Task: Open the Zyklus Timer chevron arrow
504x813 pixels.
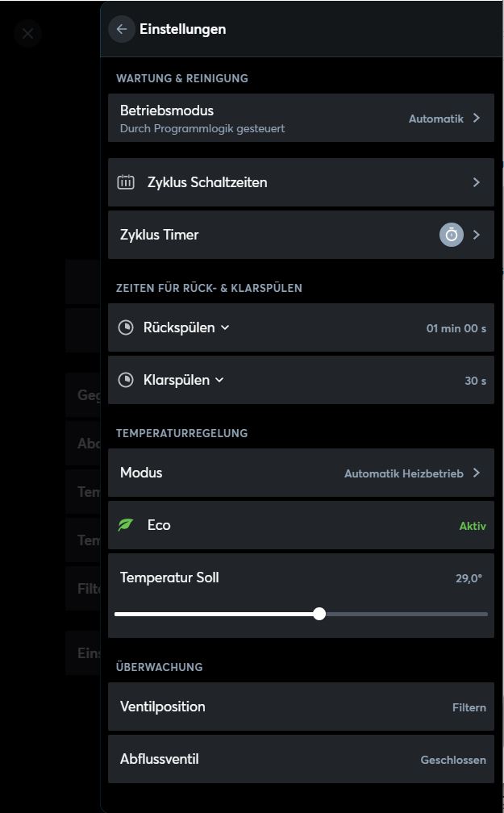Action: [x=477, y=235]
